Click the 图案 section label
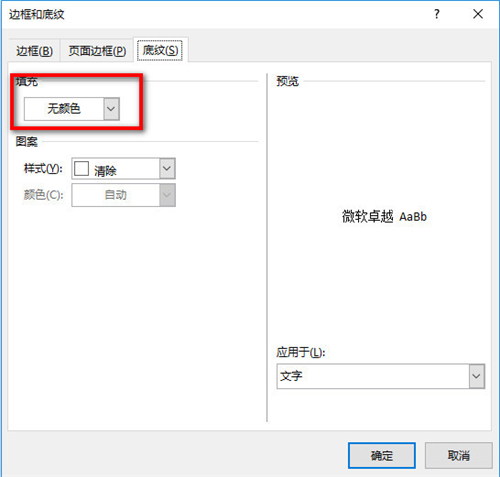Viewport: 500px width, 477px height. coord(27,142)
